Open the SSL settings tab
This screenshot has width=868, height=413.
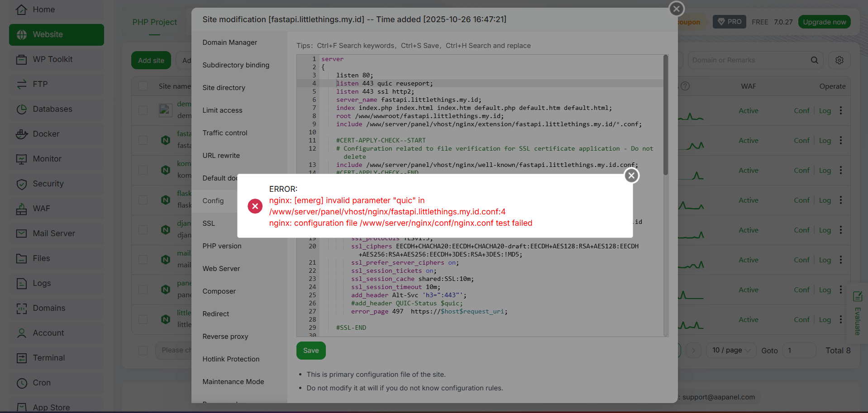coord(215,223)
